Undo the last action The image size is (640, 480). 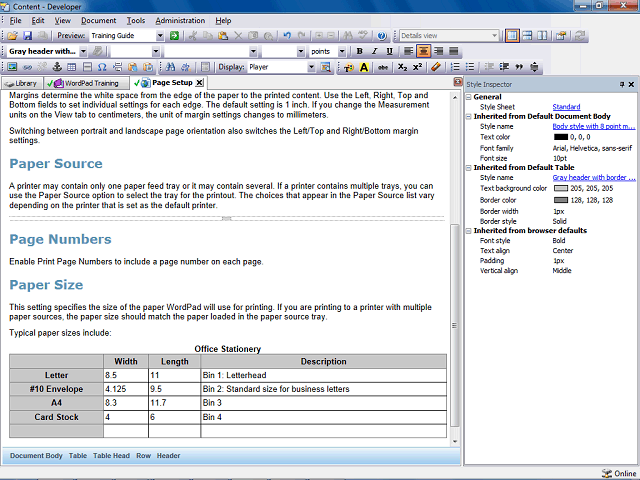coord(287,36)
